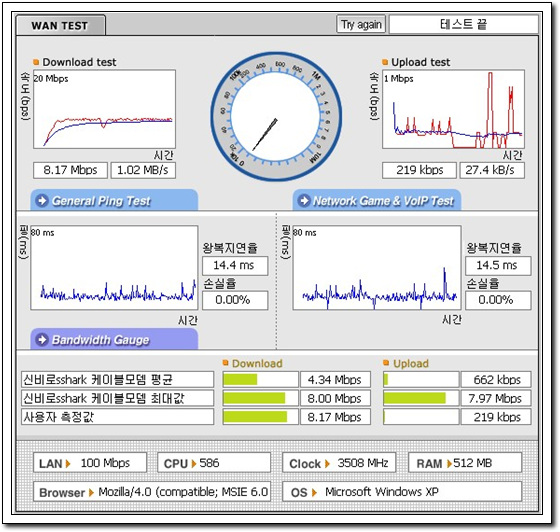Click the Network Game & VoIP ping graph
Viewport: 560px width, 532px height.
tap(377, 267)
